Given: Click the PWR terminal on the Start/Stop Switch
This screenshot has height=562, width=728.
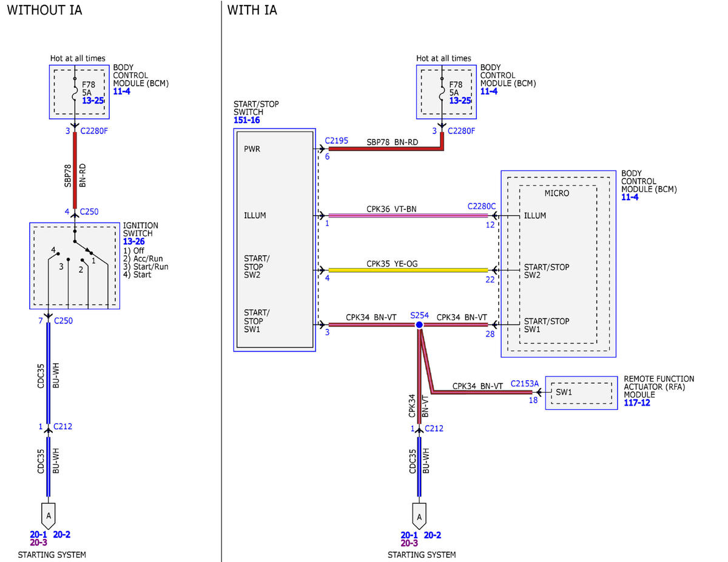Looking at the screenshot, I should 252,149.
